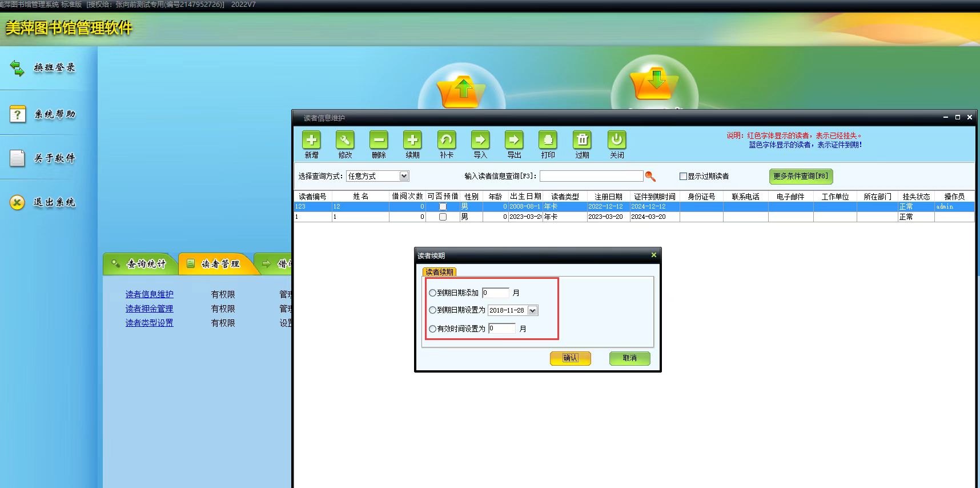Click the 补卡 (reissue card) icon
Image resolution: width=980 pixels, height=488 pixels.
[x=446, y=141]
